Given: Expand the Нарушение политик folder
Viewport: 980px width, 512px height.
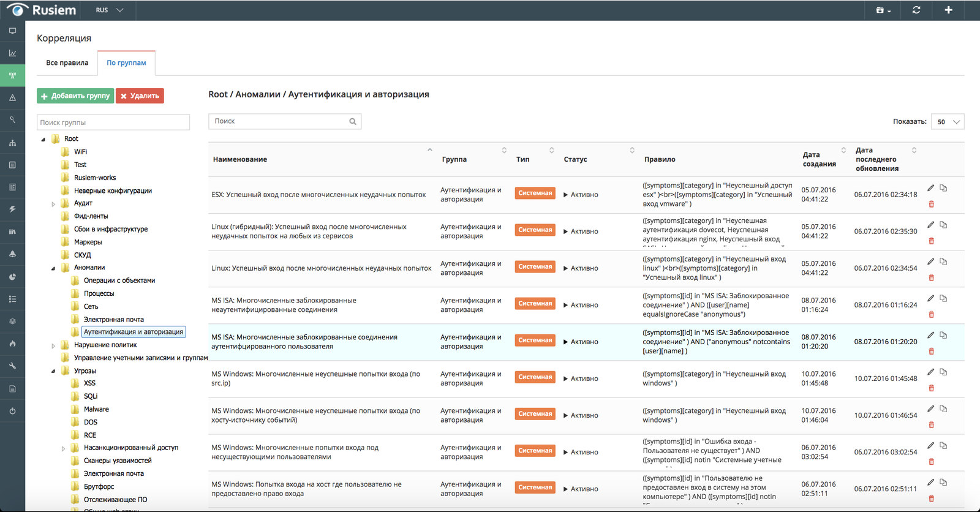Looking at the screenshot, I should [53, 345].
